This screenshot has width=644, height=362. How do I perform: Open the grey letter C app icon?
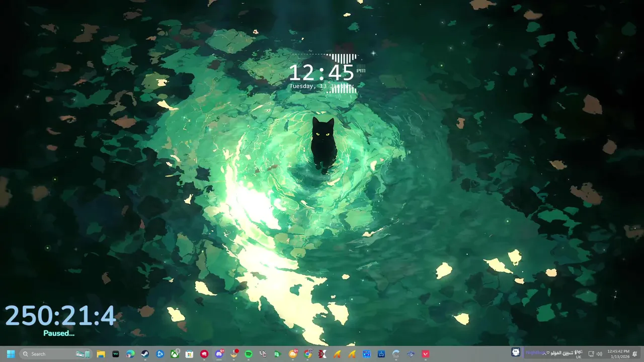point(396,354)
